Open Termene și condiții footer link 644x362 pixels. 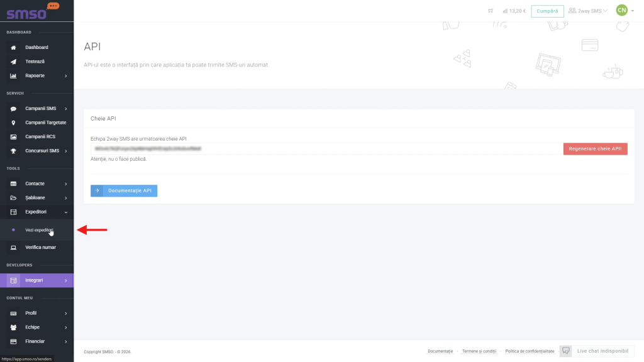[x=479, y=351]
